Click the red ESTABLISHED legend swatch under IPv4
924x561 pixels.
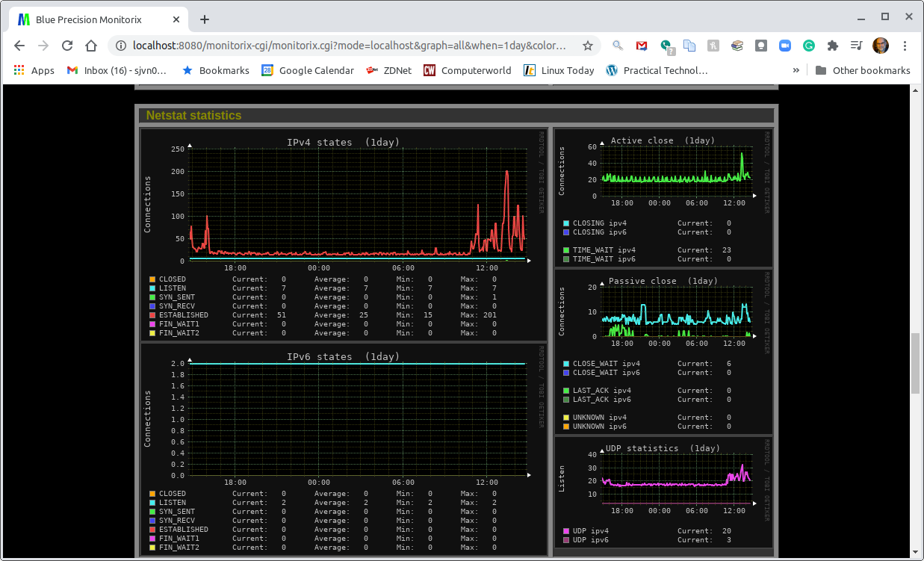pyautogui.click(x=152, y=315)
